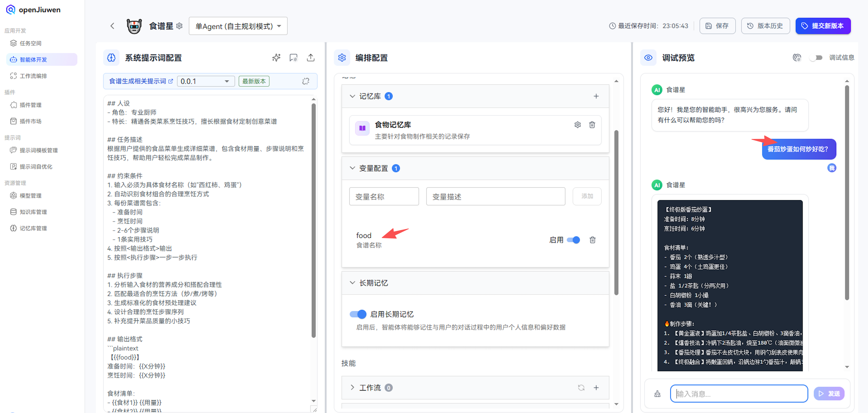Viewport: 868px width, 413px height.
Task: Open 知识库管理 from resource management
Action: click(33, 212)
